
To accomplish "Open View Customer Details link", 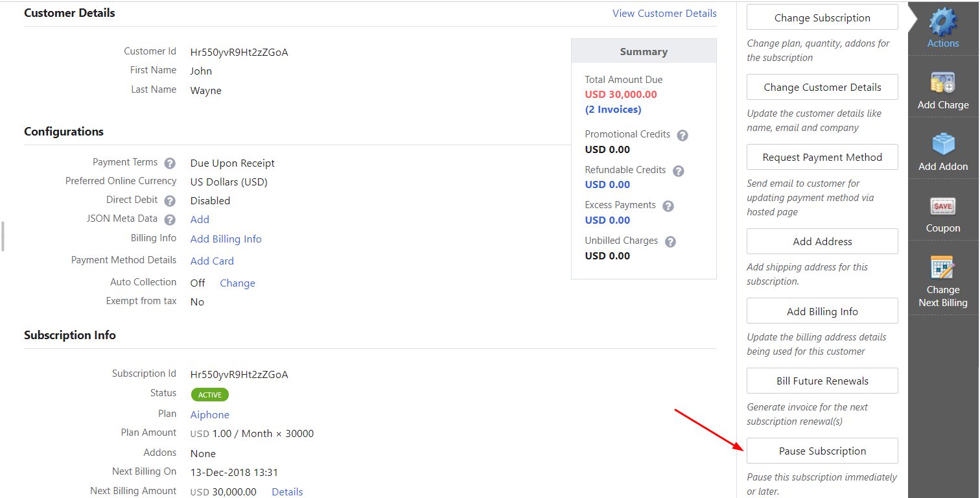I will [x=664, y=13].
